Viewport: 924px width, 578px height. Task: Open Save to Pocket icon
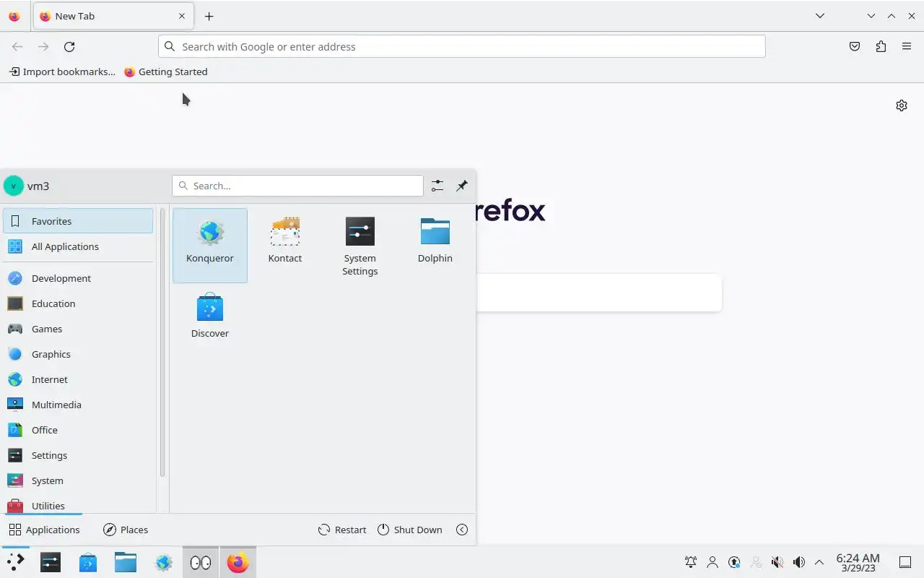[x=855, y=46]
